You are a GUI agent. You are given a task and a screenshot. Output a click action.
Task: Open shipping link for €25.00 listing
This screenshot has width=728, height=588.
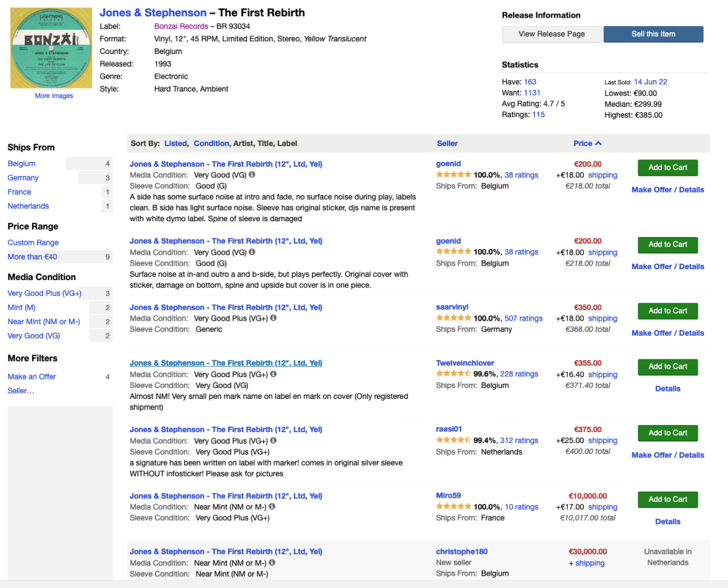click(602, 441)
